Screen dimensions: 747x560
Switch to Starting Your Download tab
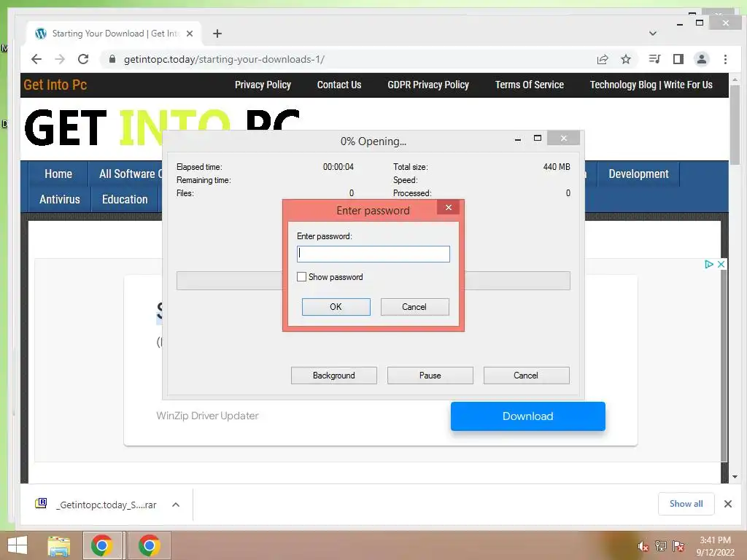[115, 34]
